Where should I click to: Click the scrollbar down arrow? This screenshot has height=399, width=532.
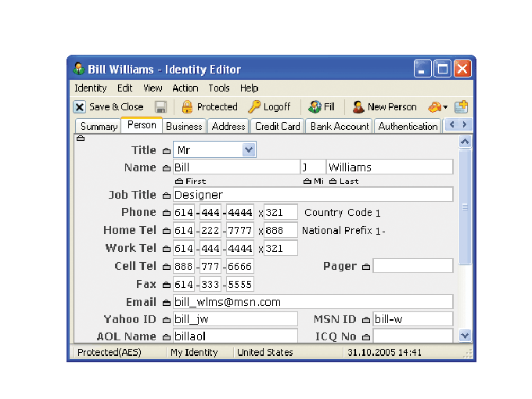[465, 336]
